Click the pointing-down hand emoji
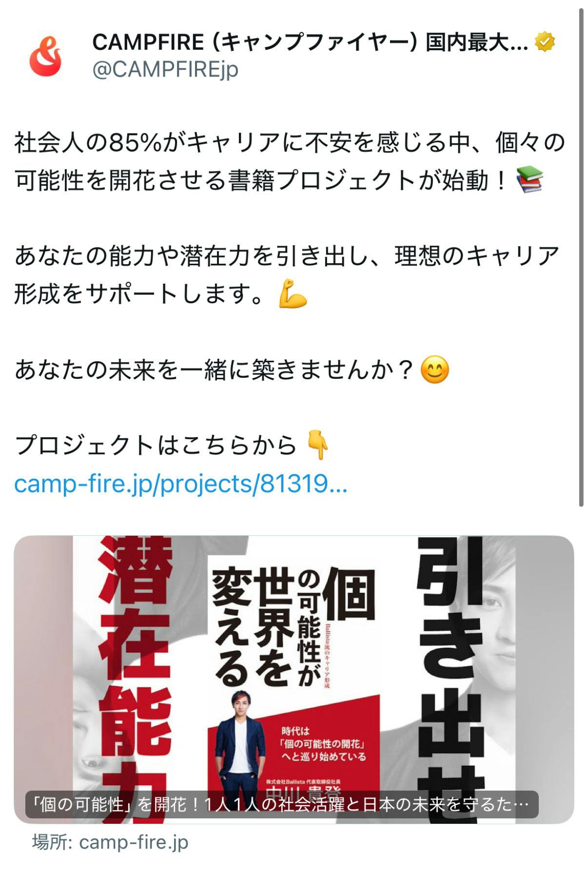Image resolution: width=588 pixels, height=872 pixels. click(x=317, y=445)
